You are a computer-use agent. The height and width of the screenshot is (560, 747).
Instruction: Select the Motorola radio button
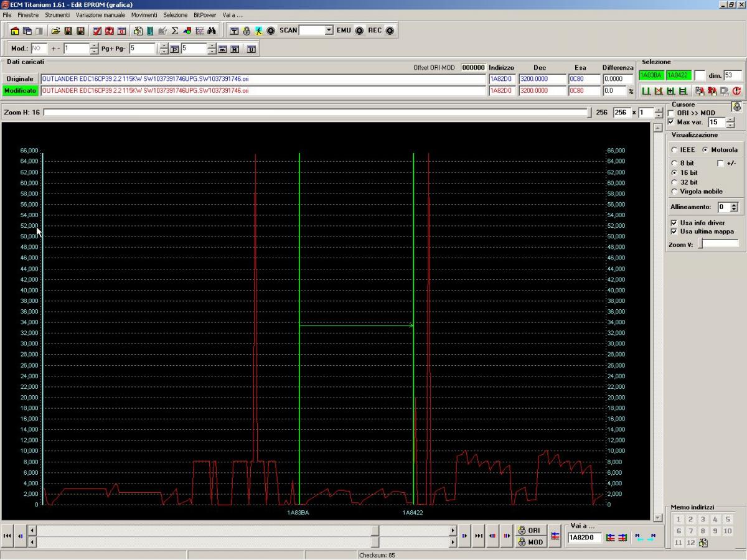pos(705,150)
